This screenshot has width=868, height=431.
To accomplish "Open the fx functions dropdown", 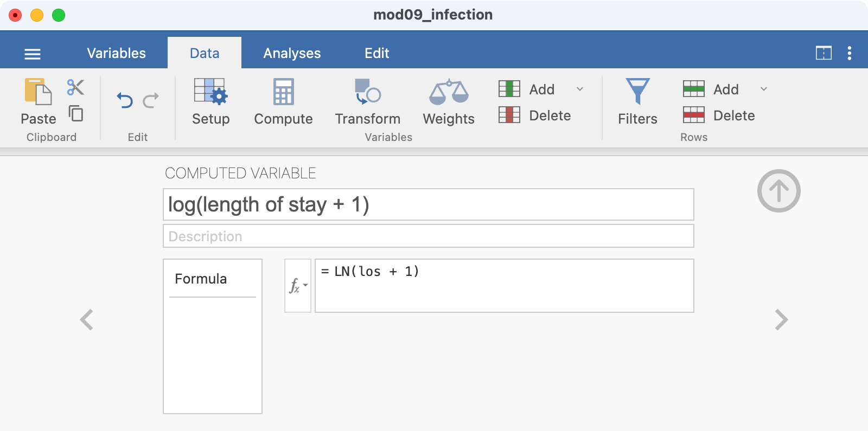I will (298, 286).
